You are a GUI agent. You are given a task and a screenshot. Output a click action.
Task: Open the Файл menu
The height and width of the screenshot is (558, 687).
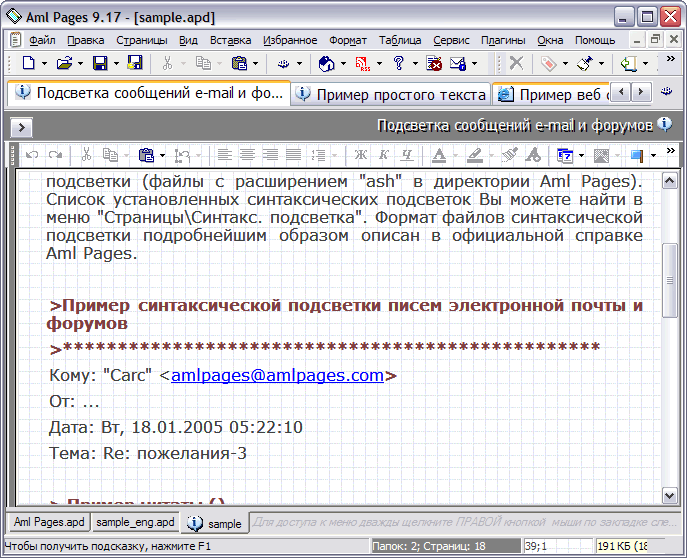(42, 40)
